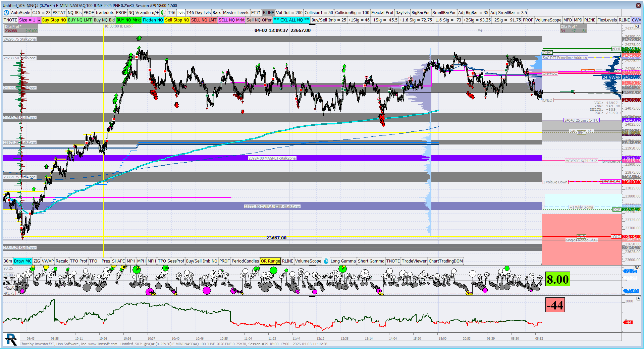This screenshot has height=349, width=644.
Task: Click the clock icon in top toolbar
Action: point(6,13)
